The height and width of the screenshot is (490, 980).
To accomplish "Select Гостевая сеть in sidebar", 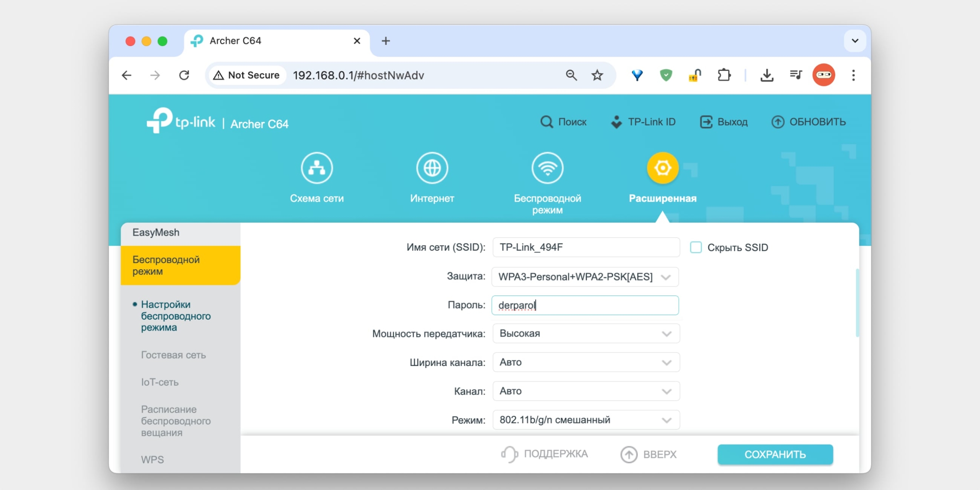I will (173, 355).
